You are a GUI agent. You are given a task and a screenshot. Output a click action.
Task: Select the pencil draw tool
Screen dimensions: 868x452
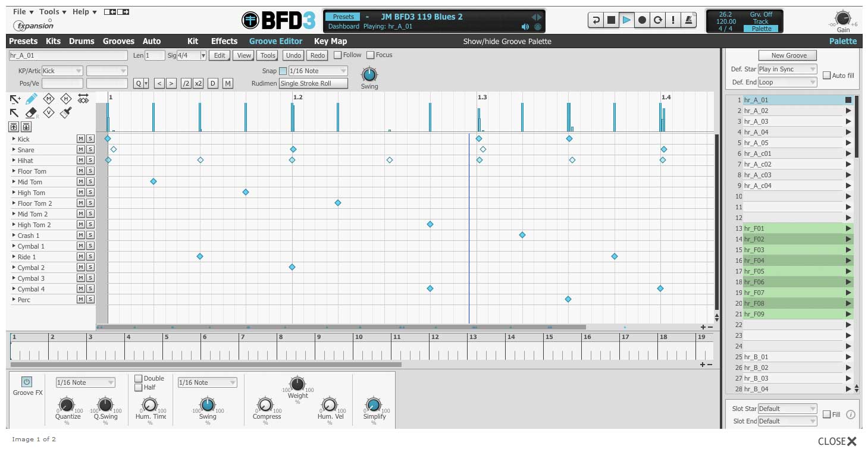click(32, 99)
